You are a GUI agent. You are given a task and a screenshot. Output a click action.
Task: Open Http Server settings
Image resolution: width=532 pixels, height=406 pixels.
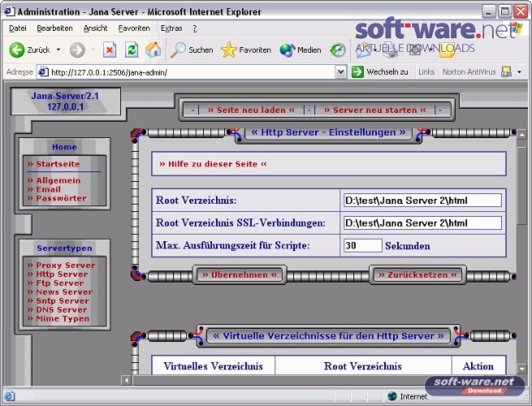coord(58,274)
